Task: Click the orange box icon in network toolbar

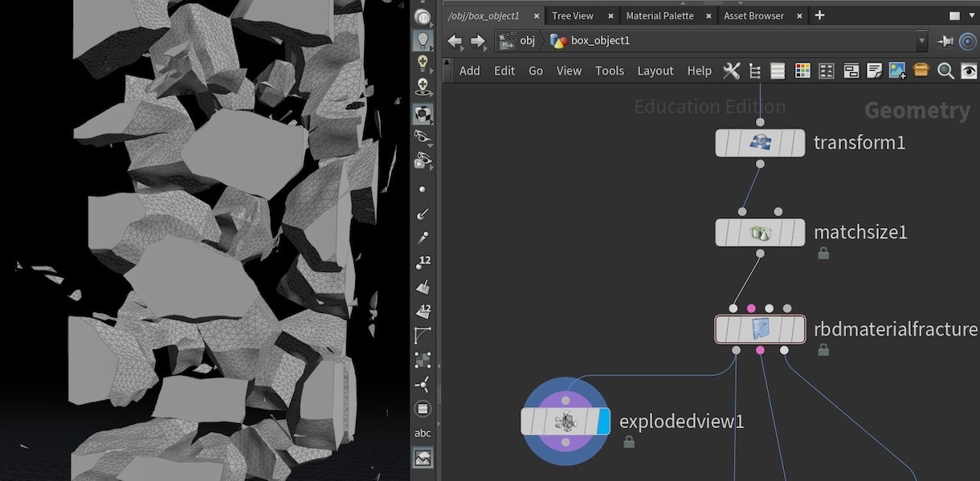Action: pyautogui.click(x=921, y=71)
